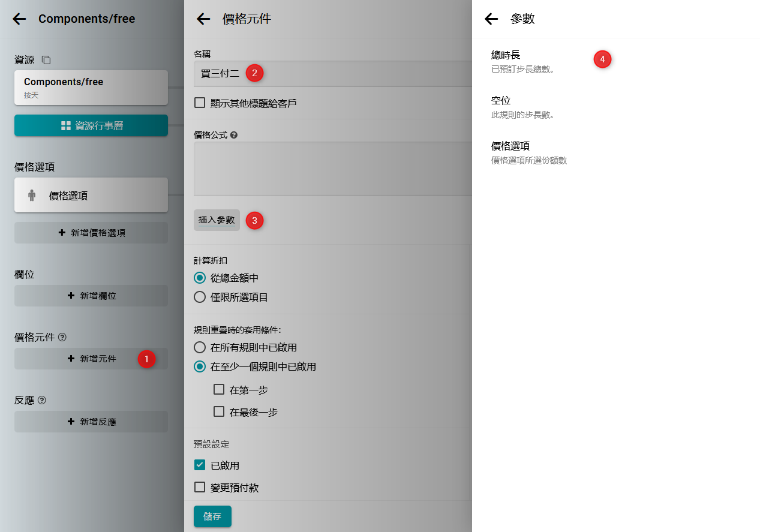This screenshot has width=760, height=532.
Task: Select 僅限所選項目 radio option
Action: tap(200, 297)
